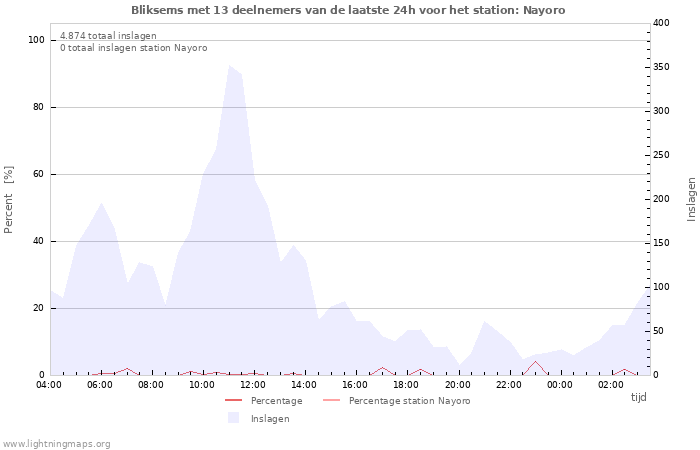
Task: Click the 02:00 time axis label
Action: coord(611,384)
